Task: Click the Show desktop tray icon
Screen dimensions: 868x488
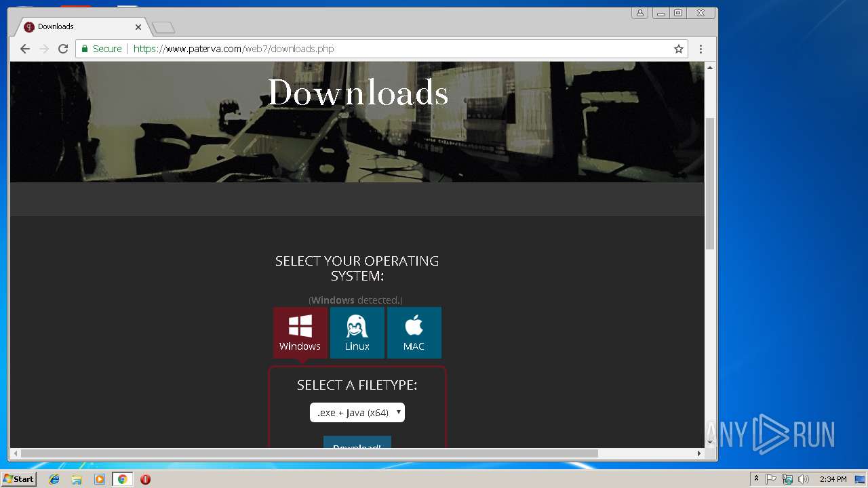Action: click(x=860, y=479)
